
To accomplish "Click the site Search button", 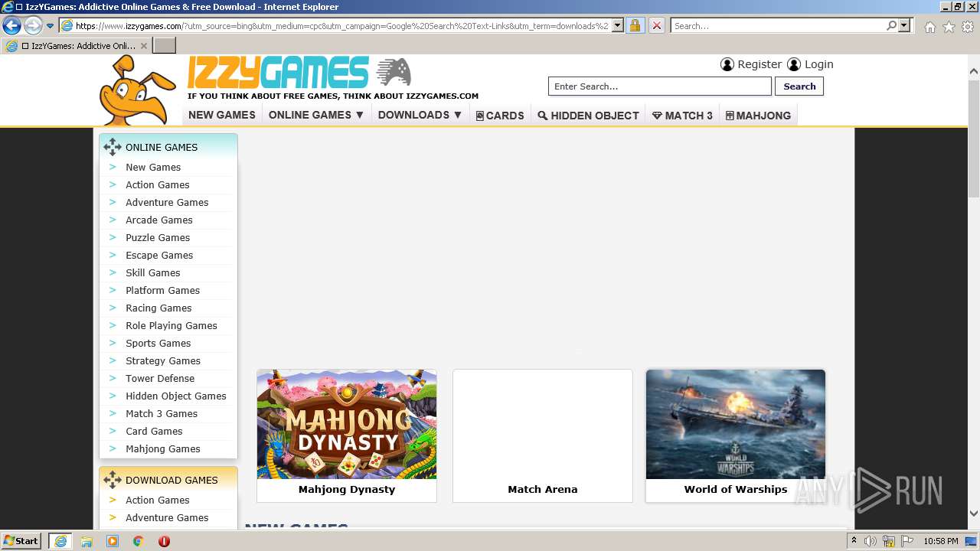I will click(x=799, y=86).
